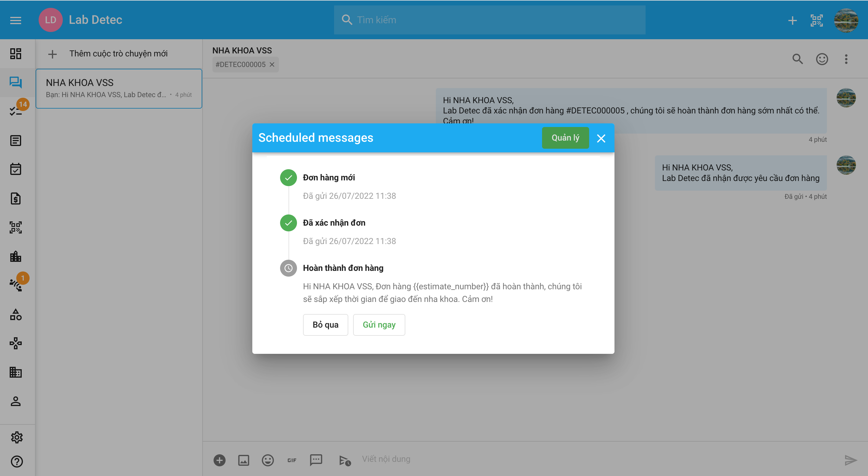
Task: Open the dashboard icon in sidebar
Action: (15, 54)
